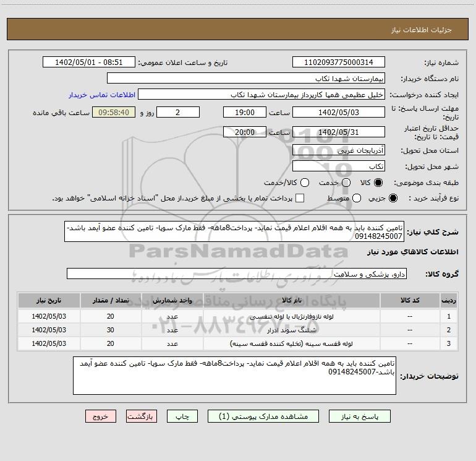Click item name شلنگ سوند ادرار row

coord(291,330)
